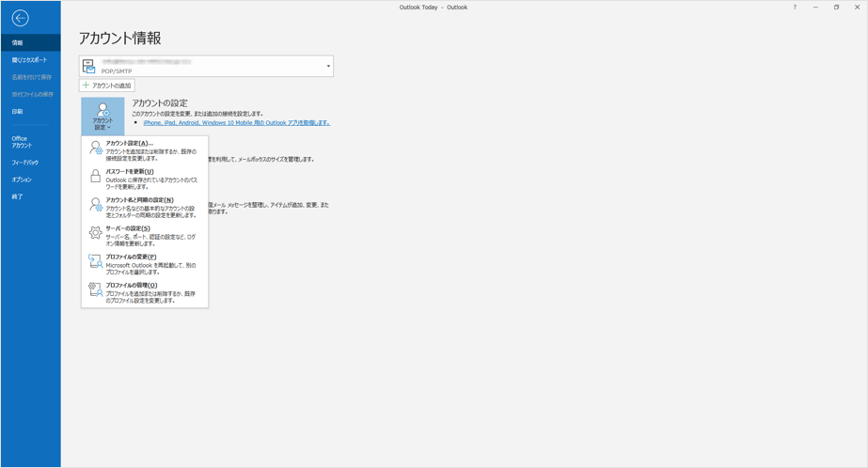Expand the POP/SMTP account selector dropdown arrow

point(328,66)
